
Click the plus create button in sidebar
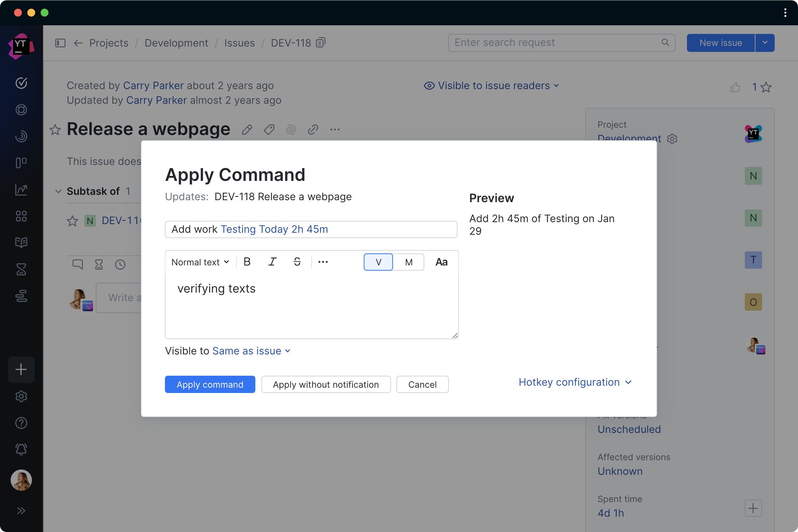click(21, 369)
